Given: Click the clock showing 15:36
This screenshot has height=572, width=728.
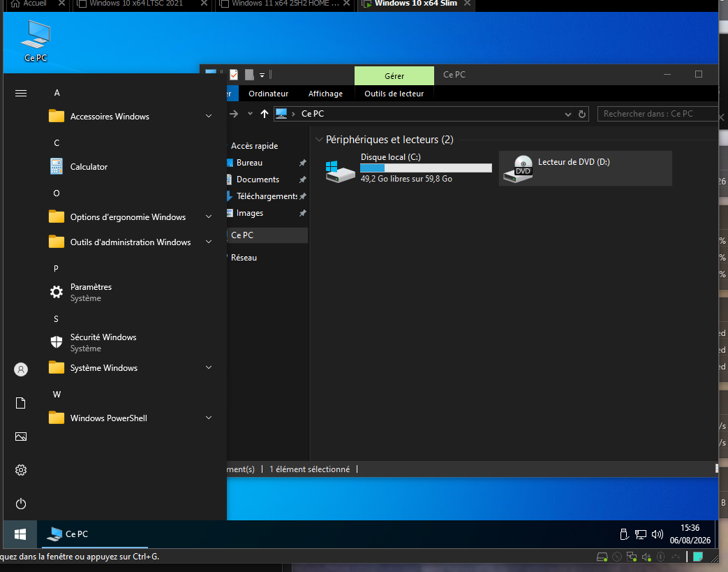Looking at the screenshot, I should (690, 528).
